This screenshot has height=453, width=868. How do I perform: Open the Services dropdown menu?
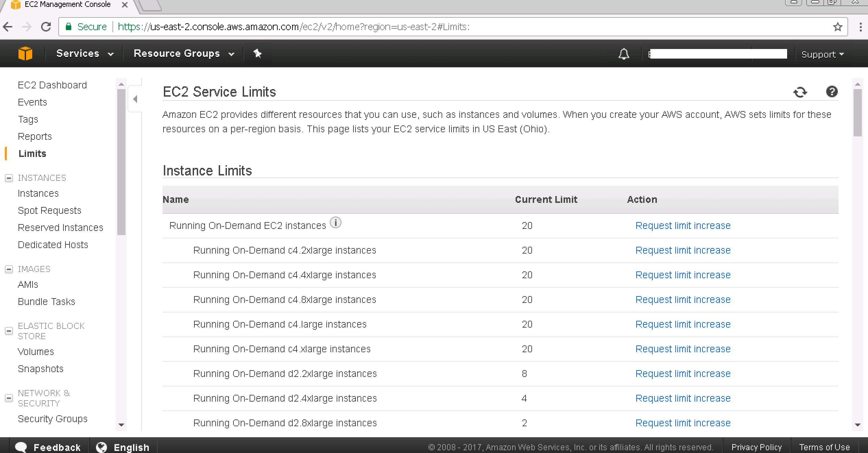(x=85, y=53)
